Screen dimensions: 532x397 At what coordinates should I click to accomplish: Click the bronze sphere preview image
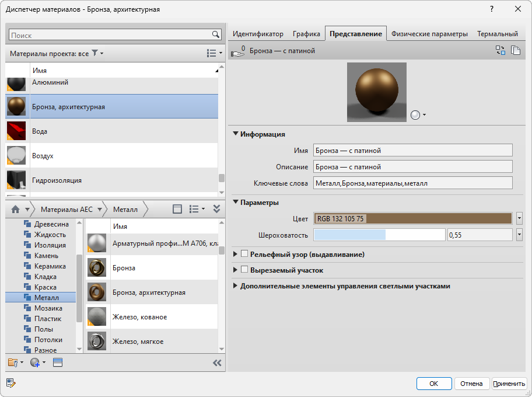[x=377, y=92]
